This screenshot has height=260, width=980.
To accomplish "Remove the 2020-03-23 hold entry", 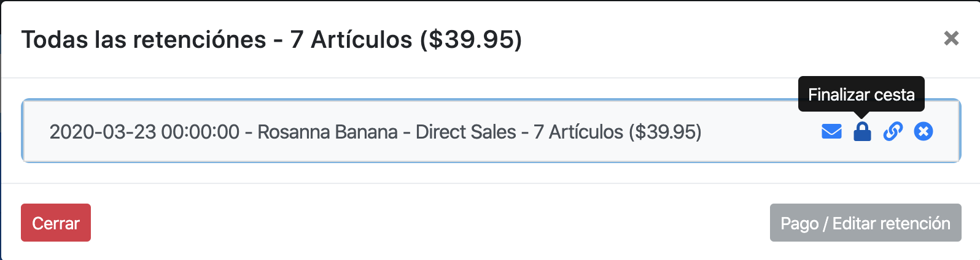I will click(x=924, y=131).
